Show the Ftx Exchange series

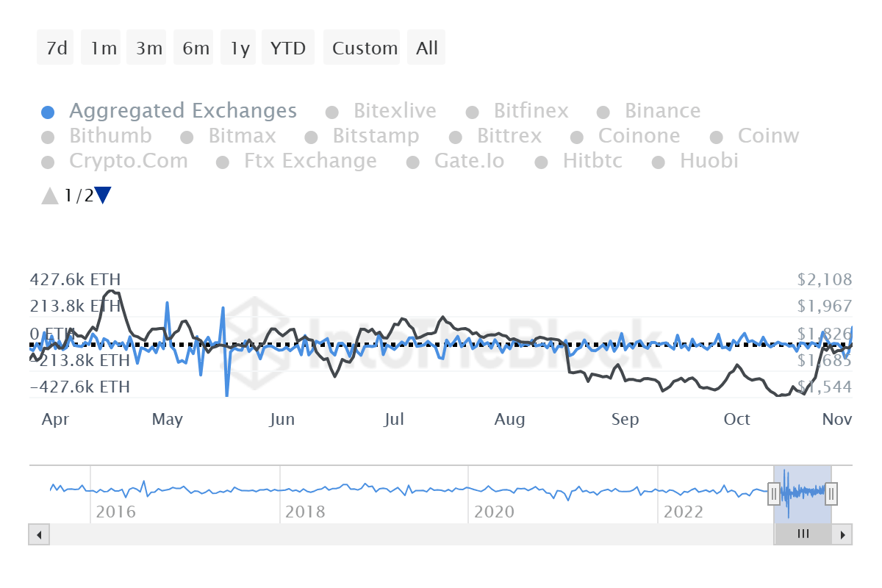click(309, 161)
